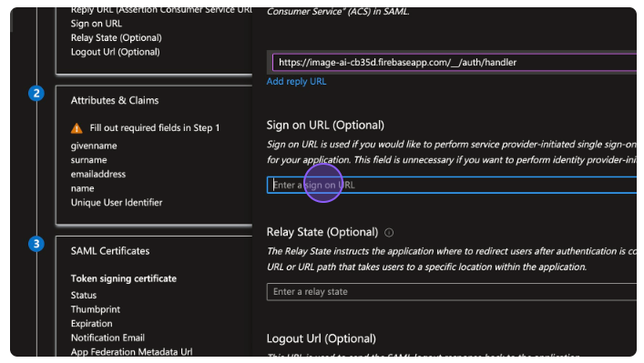
Task: Click Token signing certificate label
Action: 124,278
